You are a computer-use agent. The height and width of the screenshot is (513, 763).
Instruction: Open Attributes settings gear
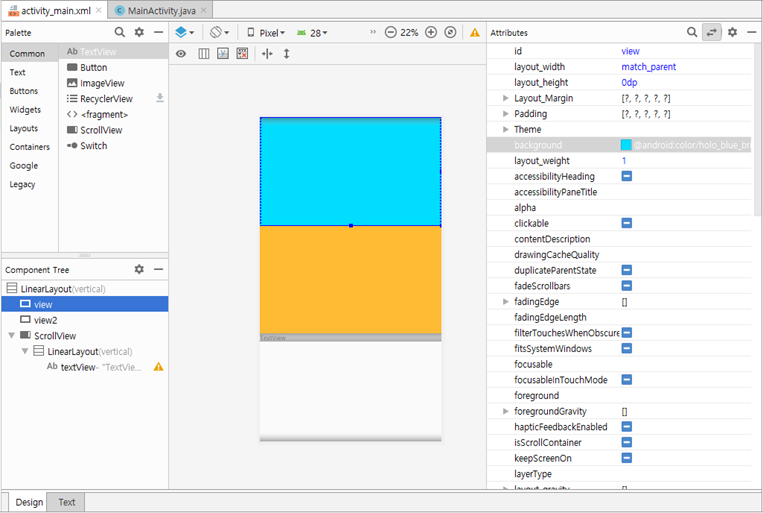coord(732,32)
